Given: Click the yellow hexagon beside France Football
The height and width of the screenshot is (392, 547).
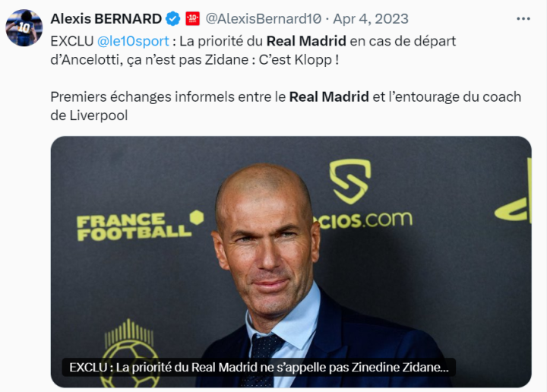Looking at the screenshot, I should [x=197, y=217].
